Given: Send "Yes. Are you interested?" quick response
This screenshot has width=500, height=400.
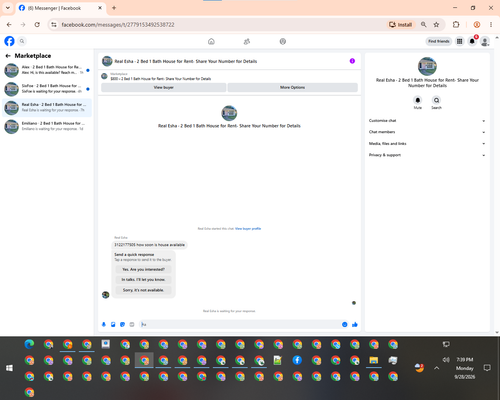Looking at the screenshot, I should click(143, 269).
